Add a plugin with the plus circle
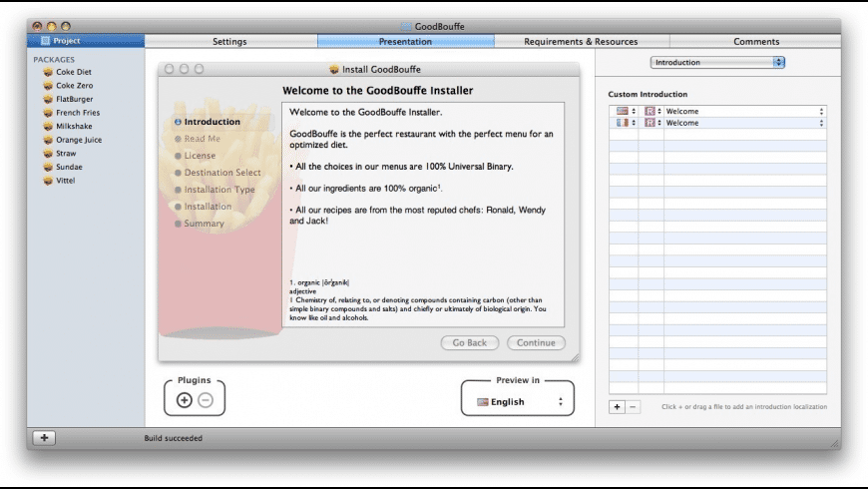The height and width of the screenshot is (489, 868). [x=185, y=400]
